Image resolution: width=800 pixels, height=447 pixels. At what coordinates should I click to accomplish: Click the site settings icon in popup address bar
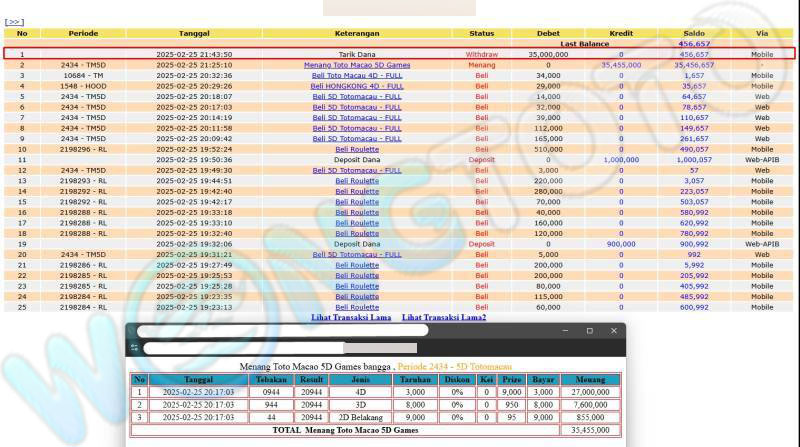134,347
